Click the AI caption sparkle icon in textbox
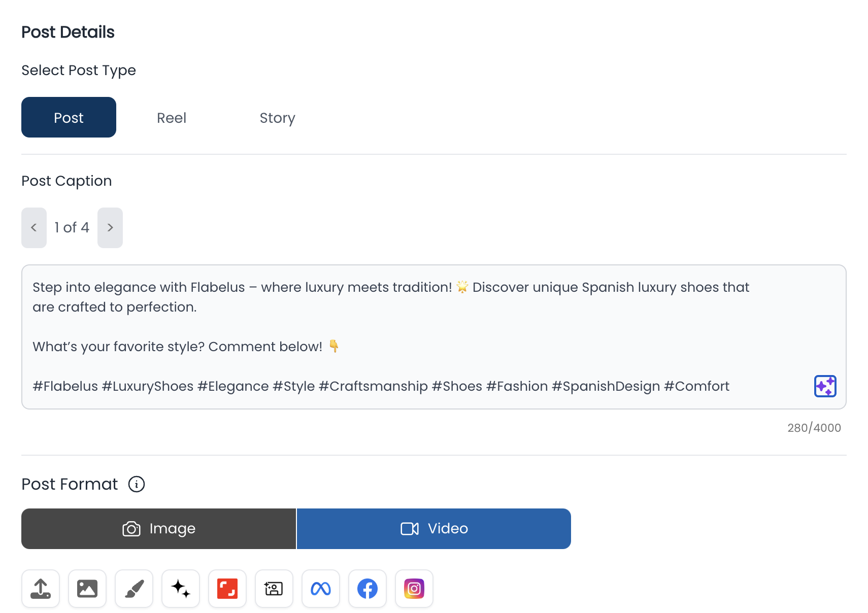This screenshot has height=613, width=868. [825, 386]
